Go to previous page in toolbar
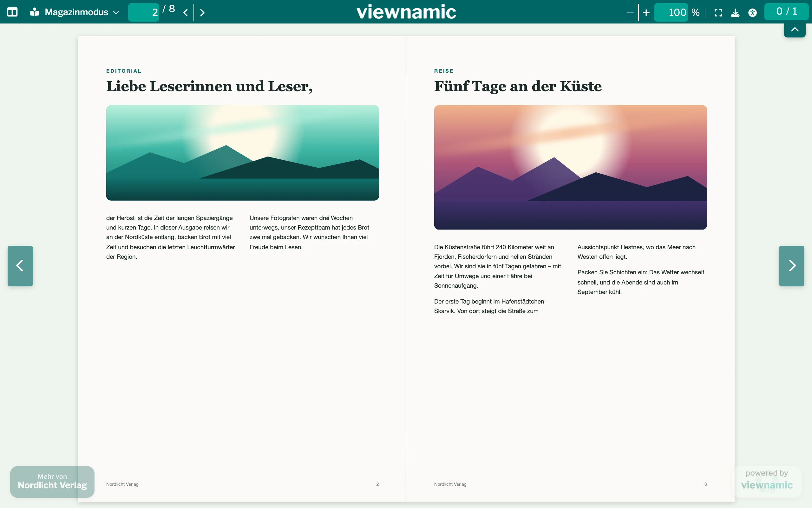The width and height of the screenshot is (812, 508). [186, 13]
